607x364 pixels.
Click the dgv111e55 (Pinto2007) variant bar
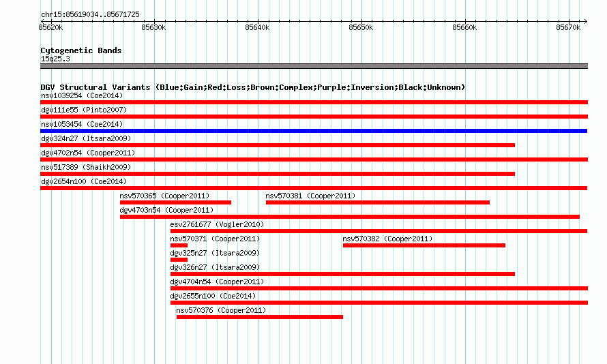coord(314,117)
